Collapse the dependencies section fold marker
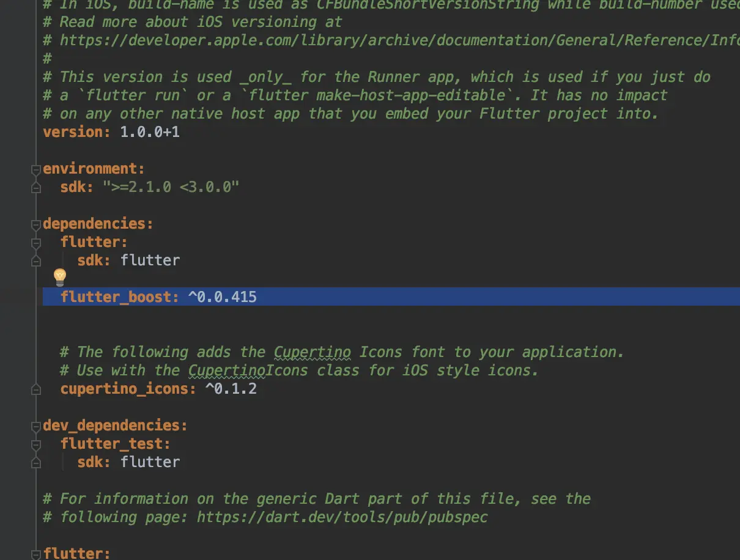Viewport: 740px width, 560px height. (37, 224)
